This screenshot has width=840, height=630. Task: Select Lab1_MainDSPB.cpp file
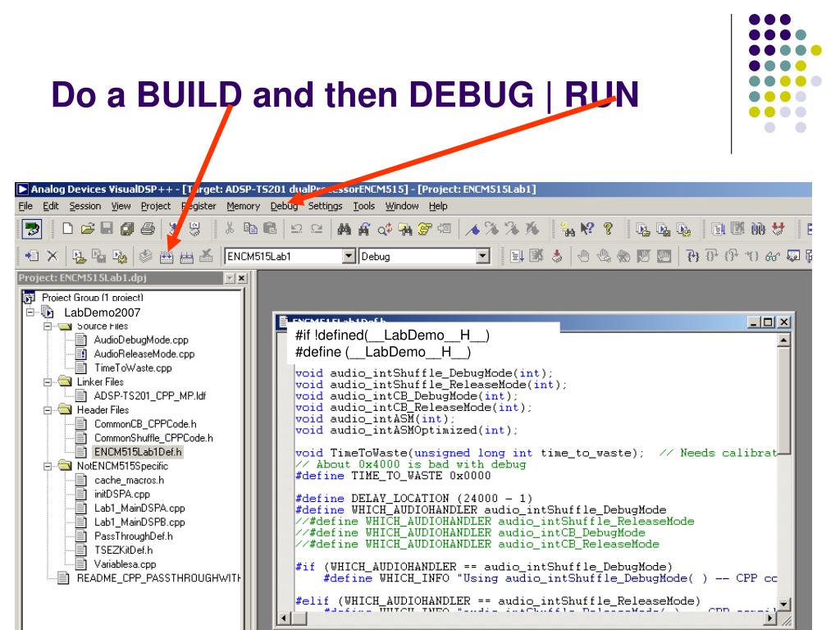tap(139, 523)
